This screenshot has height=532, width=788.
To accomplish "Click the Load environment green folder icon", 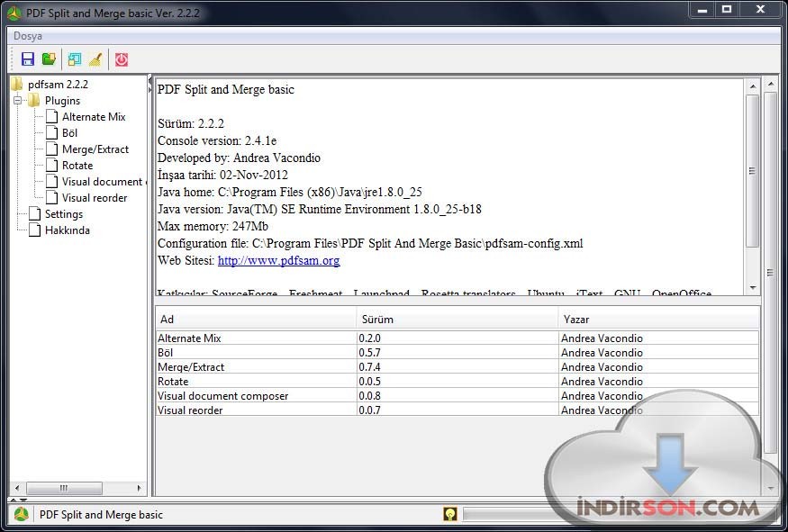I will (49, 59).
